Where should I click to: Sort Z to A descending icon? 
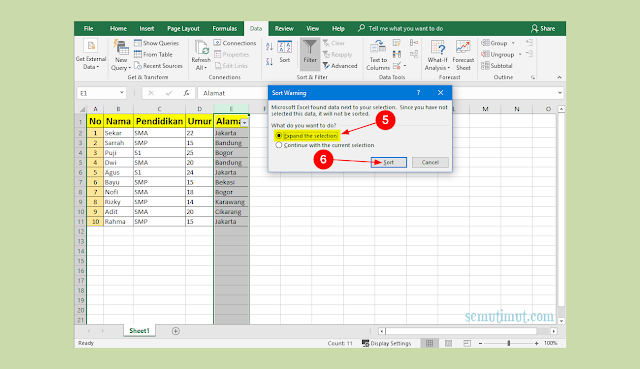click(x=269, y=62)
